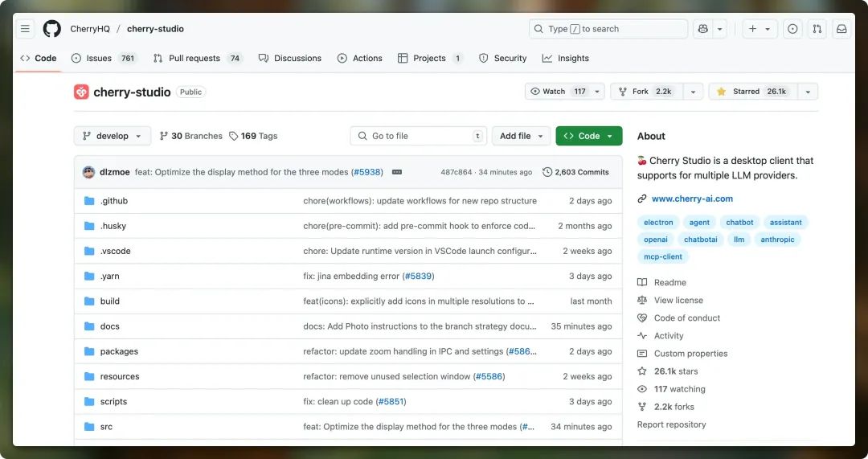
Task: Open pull request #5938 link
Action: click(367, 172)
